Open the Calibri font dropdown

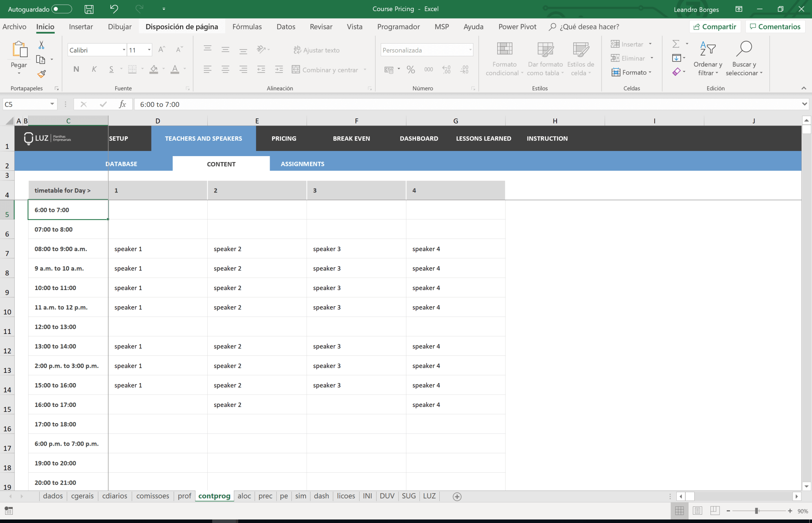(x=124, y=50)
